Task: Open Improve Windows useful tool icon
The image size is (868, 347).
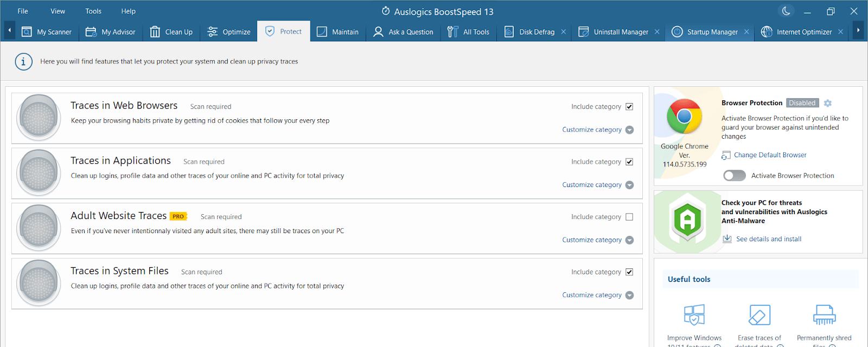Action: [694, 314]
